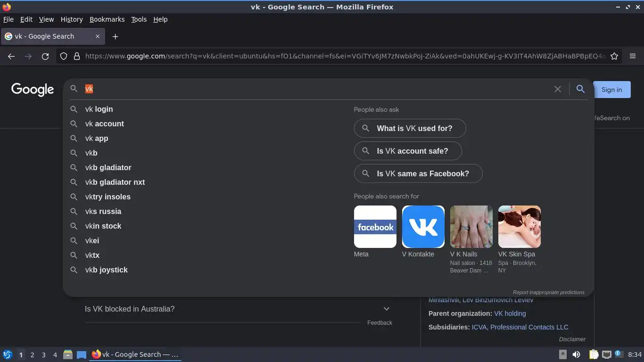
Task: Click the notification update tray icon
Action: click(x=619, y=354)
